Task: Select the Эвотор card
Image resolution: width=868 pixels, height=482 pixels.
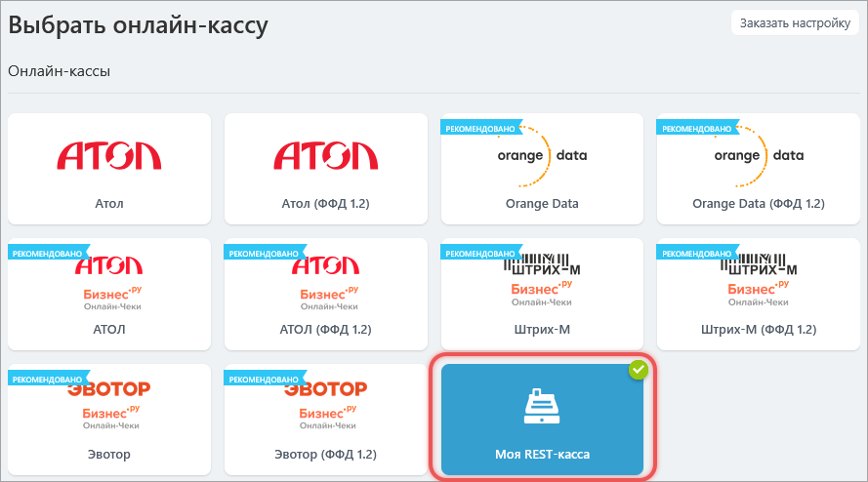Action: click(109, 420)
